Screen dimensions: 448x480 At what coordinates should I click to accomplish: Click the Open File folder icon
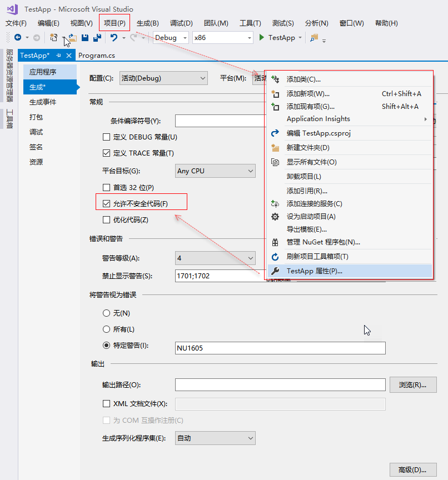pyautogui.click(x=72, y=37)
